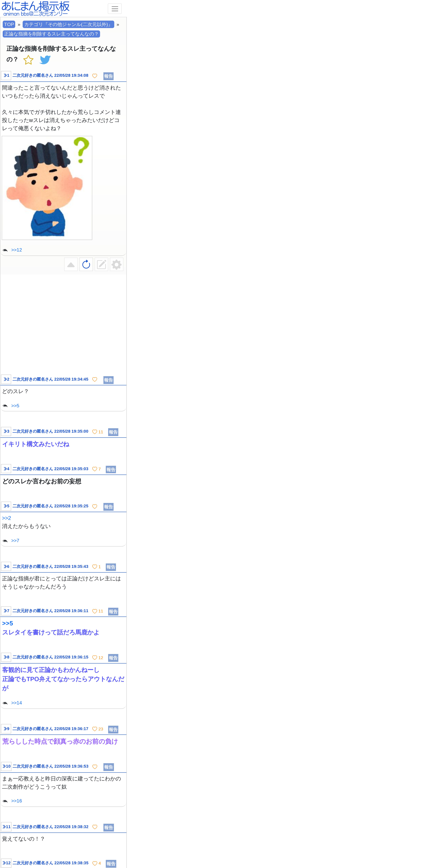434x868 pixels.
Task: Share the thread via the Twitter bird icon
Action: (45, 60)
